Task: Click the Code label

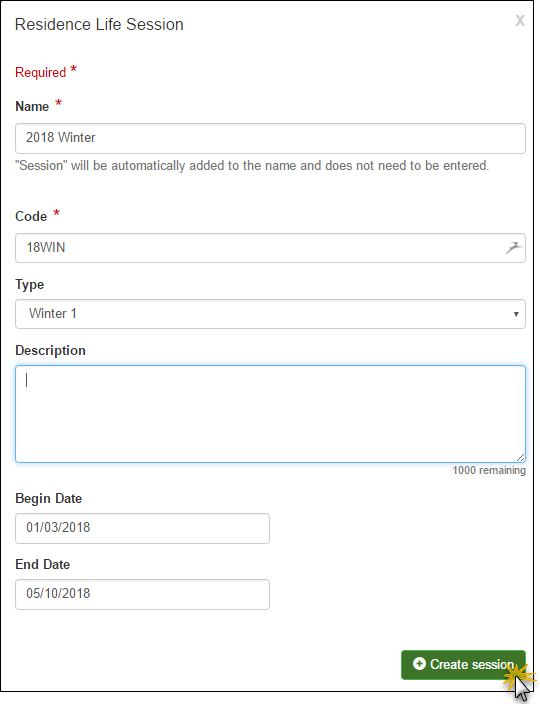Action: [31, 216]
